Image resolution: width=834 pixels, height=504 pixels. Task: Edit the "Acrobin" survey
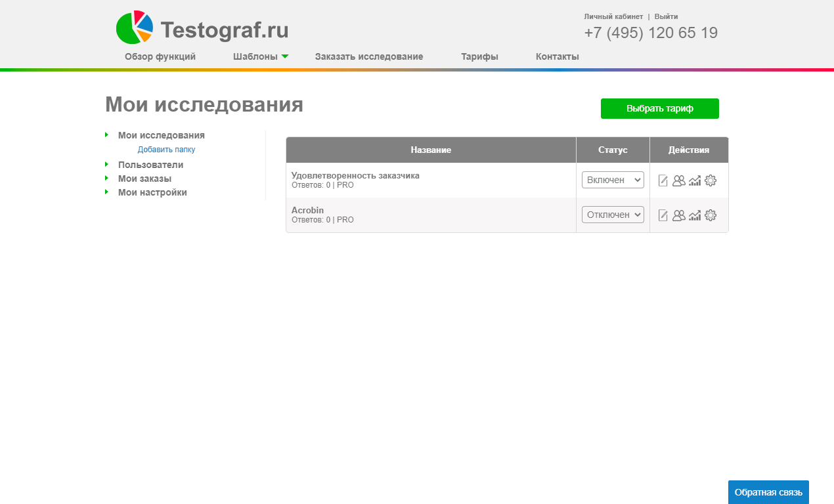[663, 215]
